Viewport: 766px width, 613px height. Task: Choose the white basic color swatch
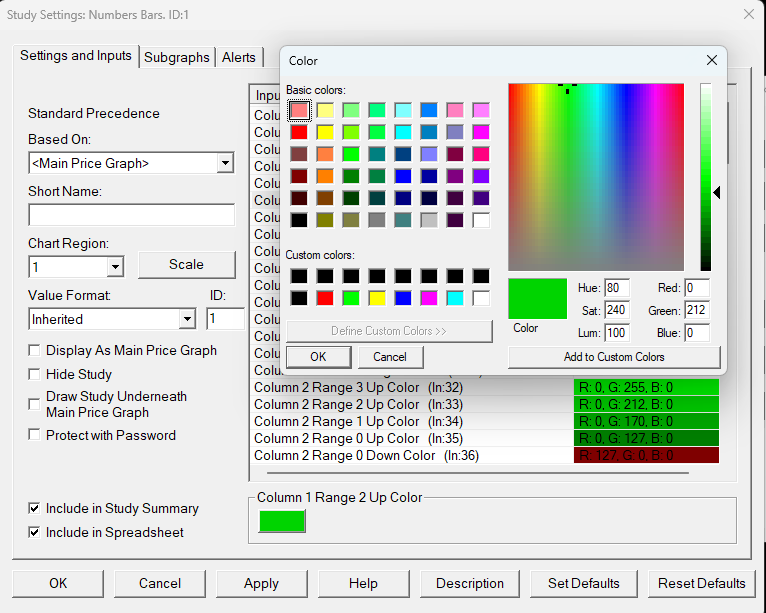481,219
